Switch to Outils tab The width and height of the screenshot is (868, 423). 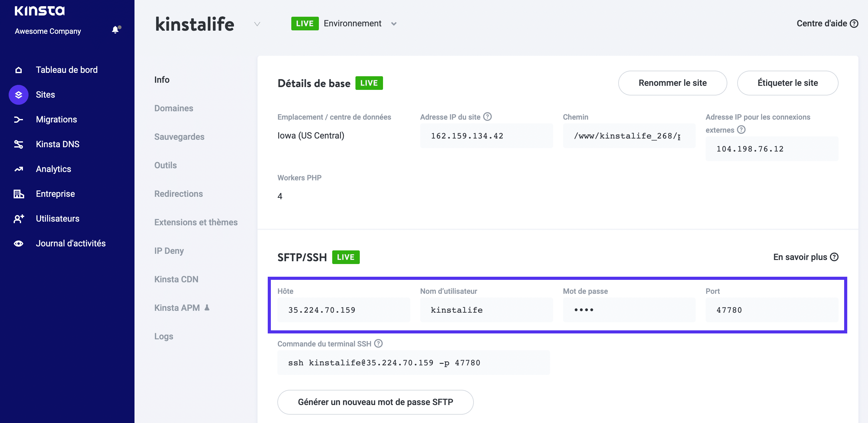[165, 165]
